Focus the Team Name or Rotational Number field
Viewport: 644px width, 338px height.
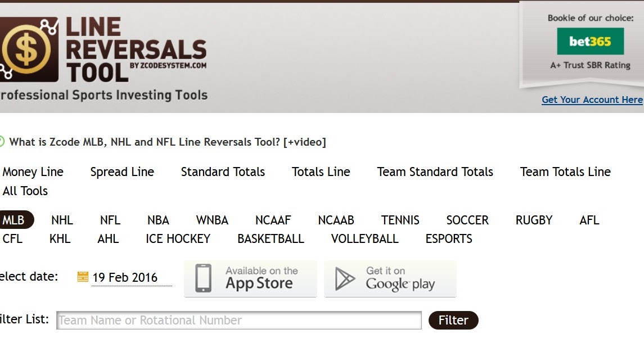[x=239, y=321]
